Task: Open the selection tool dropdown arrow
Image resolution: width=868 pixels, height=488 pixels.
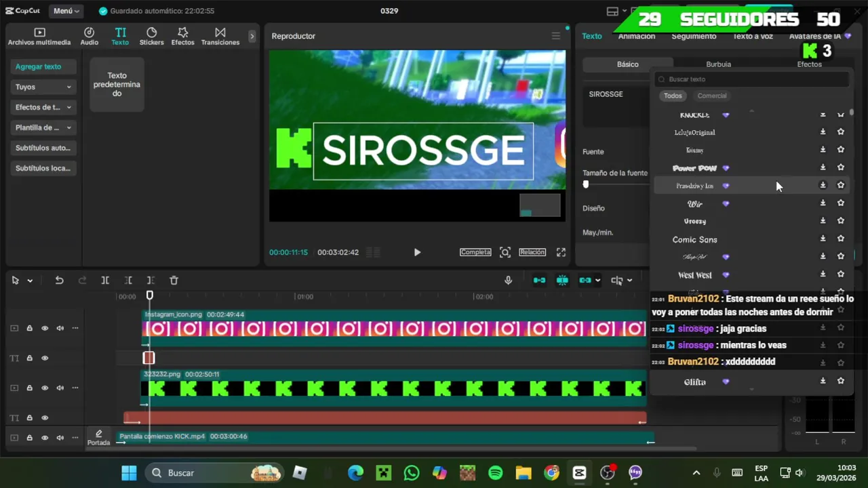Action: 30,281
